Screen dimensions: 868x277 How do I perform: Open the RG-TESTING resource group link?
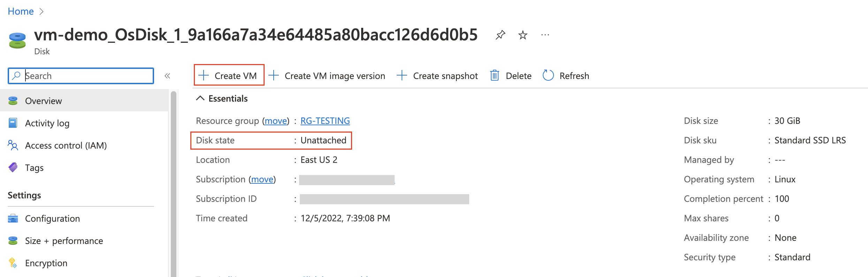click(x=325, y=121)
